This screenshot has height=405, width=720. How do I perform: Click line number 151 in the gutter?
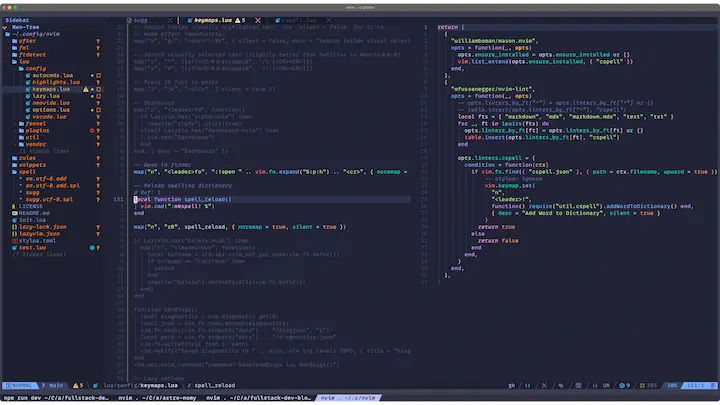point(118,199)
